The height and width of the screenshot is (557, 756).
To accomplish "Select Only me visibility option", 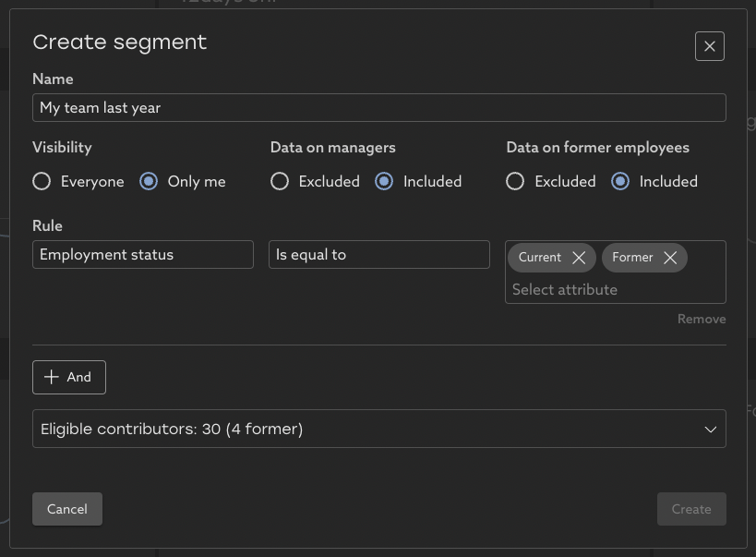I will (x=149, y=182).
